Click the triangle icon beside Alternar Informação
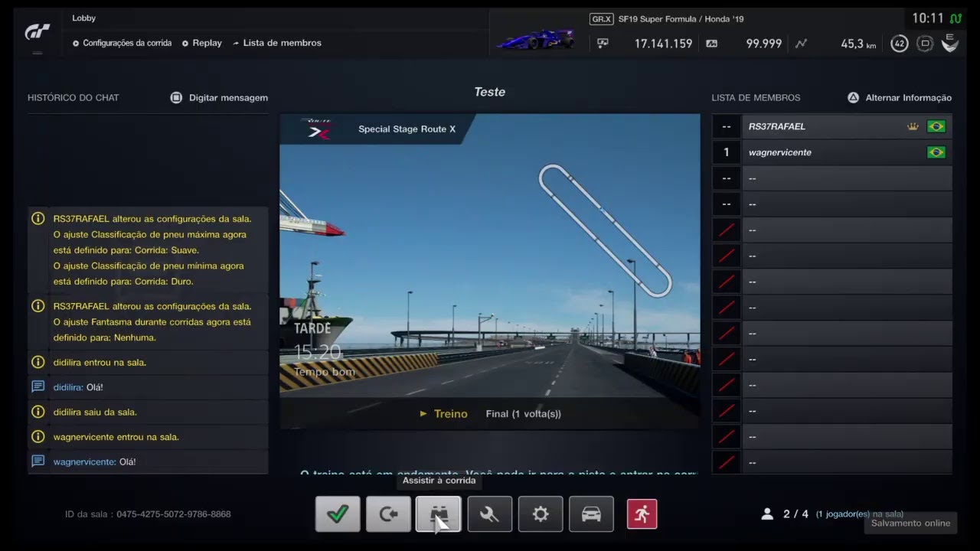 point(853,98)
